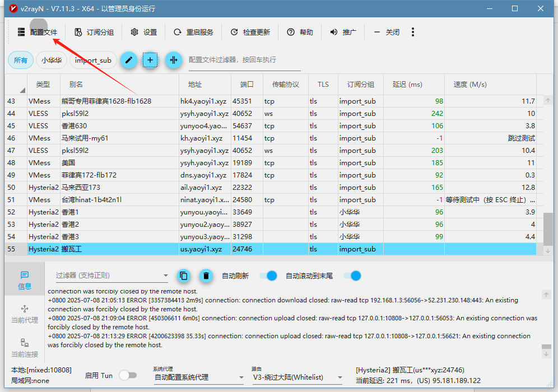Select the row 马来试用-my61
Screen dimensions: 558x392
pos(271,138)
